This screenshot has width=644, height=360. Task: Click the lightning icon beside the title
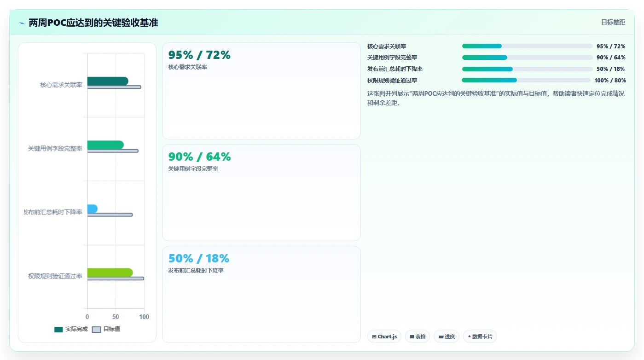coord(22,23)
